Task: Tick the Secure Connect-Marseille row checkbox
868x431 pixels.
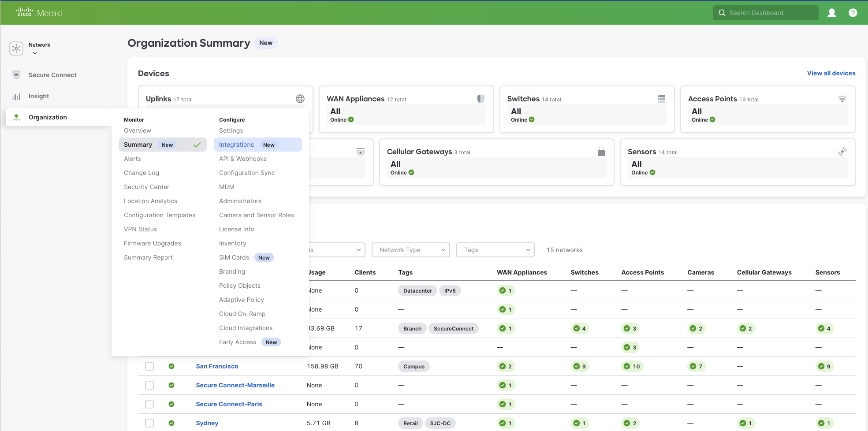Action: 149,385
